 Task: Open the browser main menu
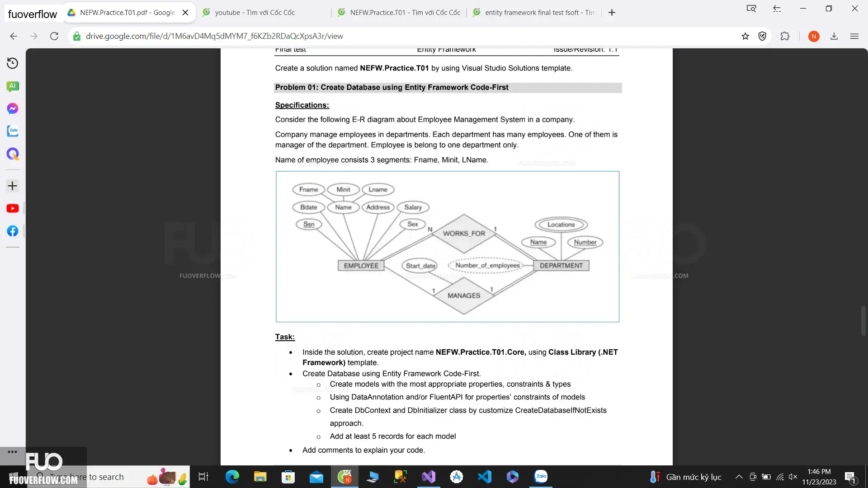(854, 36)
